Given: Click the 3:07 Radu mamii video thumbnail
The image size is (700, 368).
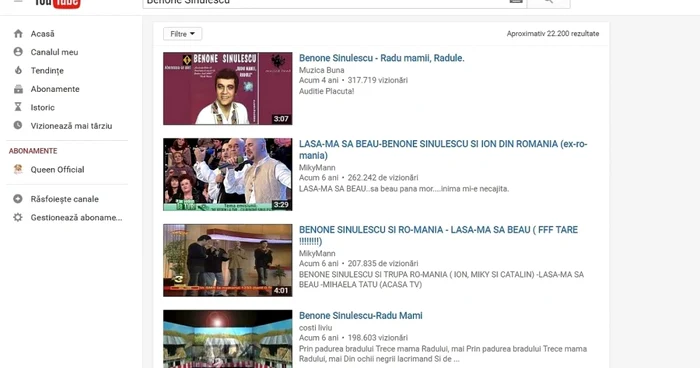Looking at the screenshot, I should tap(228, 88).
